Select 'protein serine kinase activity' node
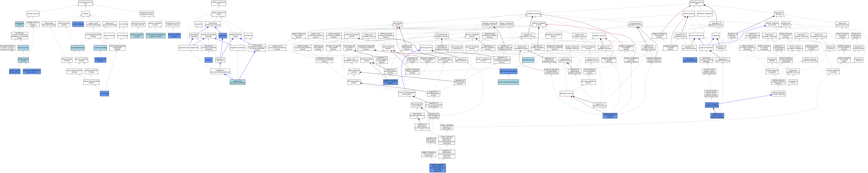The height and width of the screenshot is (173, 868). tap(15, 71)
